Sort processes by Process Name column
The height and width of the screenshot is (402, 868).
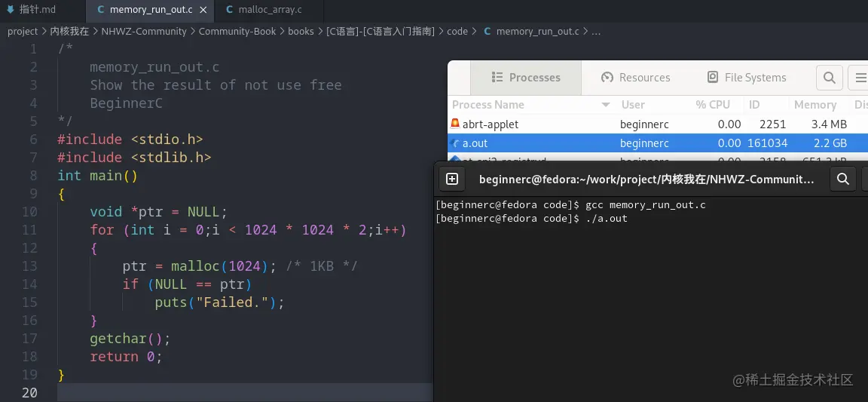click(531, 105)
